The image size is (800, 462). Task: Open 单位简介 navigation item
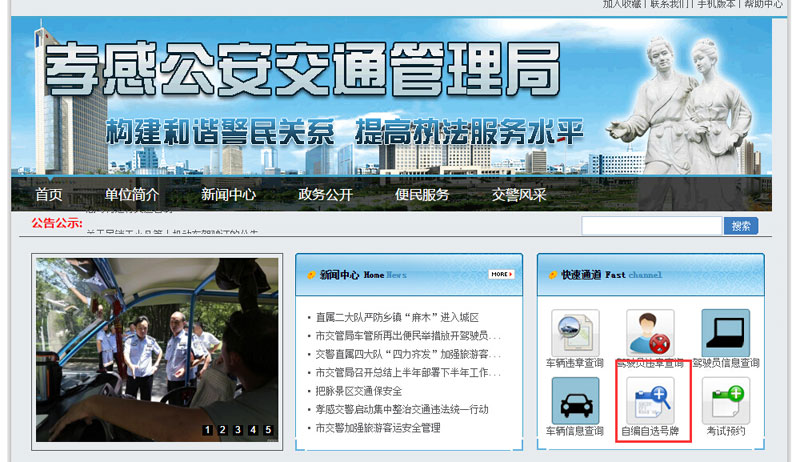click(x=132, y=194)
